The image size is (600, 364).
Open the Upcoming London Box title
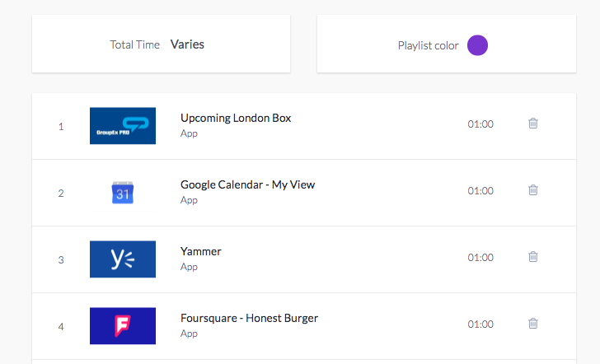tap(236, 118)
